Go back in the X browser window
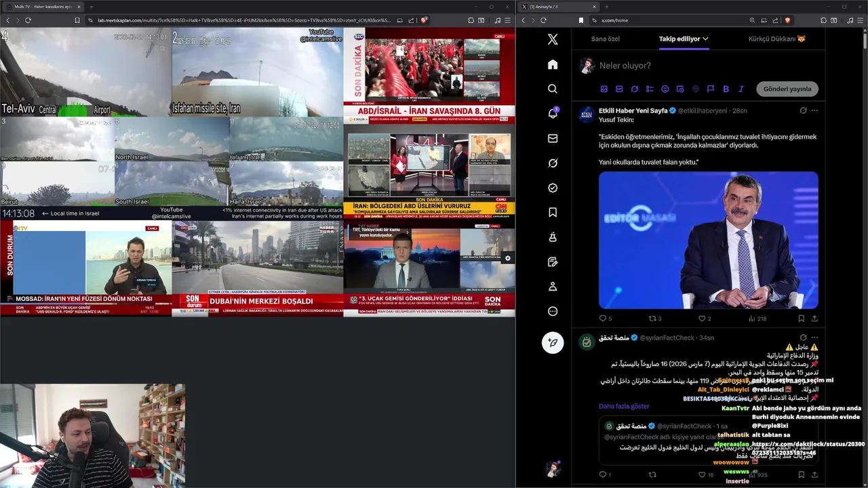 523,20
